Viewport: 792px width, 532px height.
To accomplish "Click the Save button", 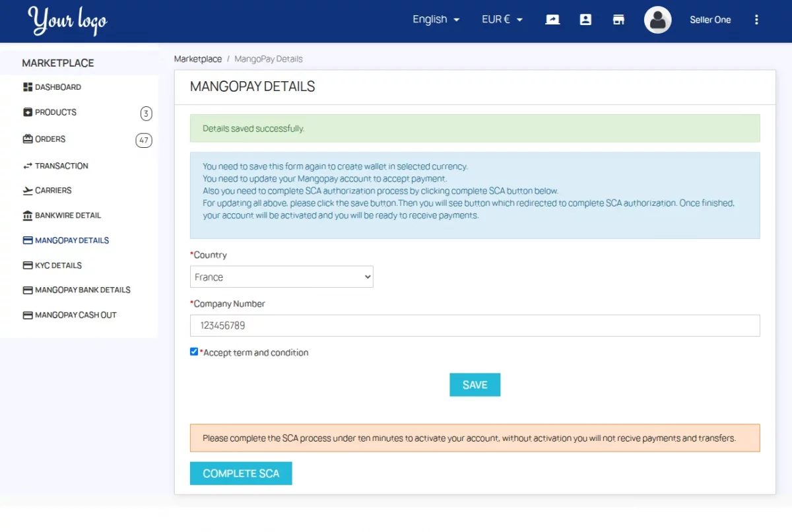I will coord(475,384).
